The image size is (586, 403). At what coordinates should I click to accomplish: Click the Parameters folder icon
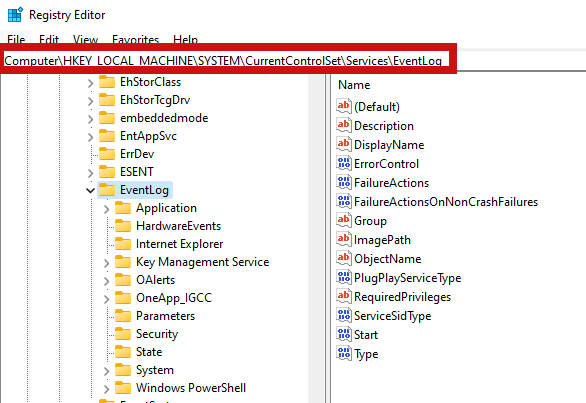123,316
